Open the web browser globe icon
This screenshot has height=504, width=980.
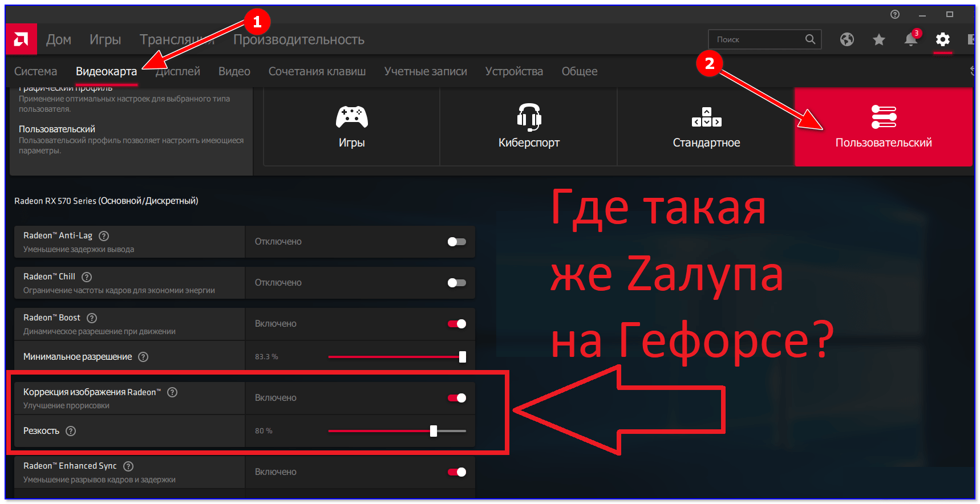[x=847, y=39]
